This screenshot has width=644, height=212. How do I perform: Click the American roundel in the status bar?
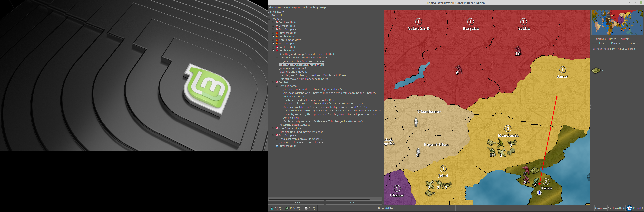click(629, 208)
